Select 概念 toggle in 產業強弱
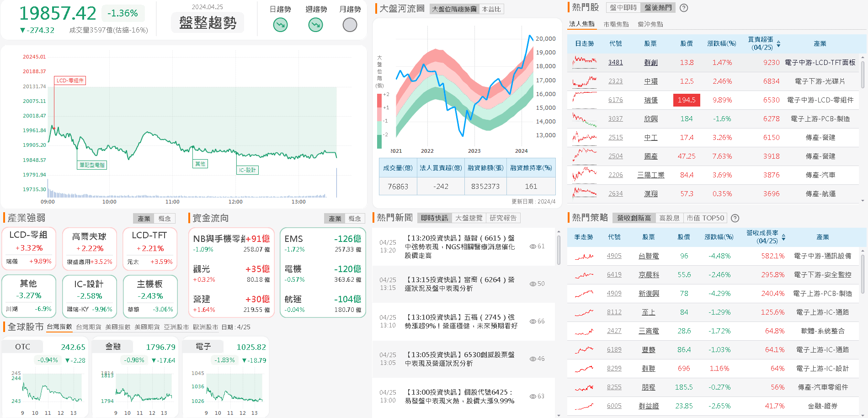868x418 pixels. [165, 219]
